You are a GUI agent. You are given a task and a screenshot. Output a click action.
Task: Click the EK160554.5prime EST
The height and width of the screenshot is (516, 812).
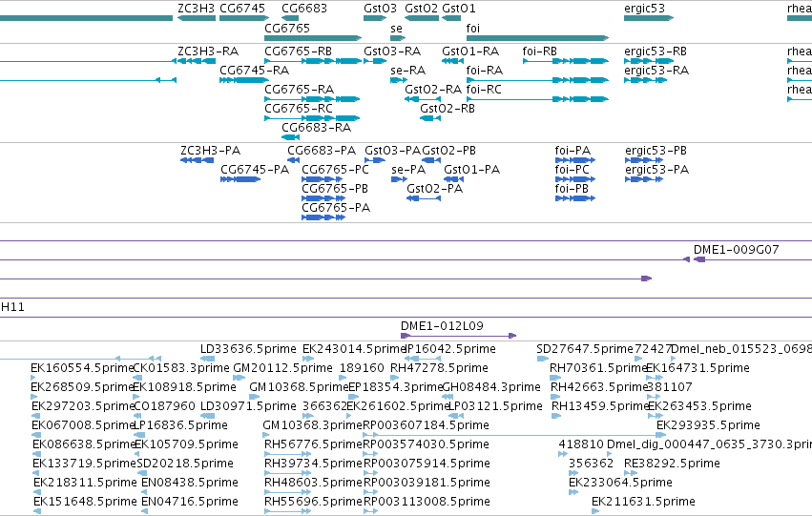click(x=33, y=378)
